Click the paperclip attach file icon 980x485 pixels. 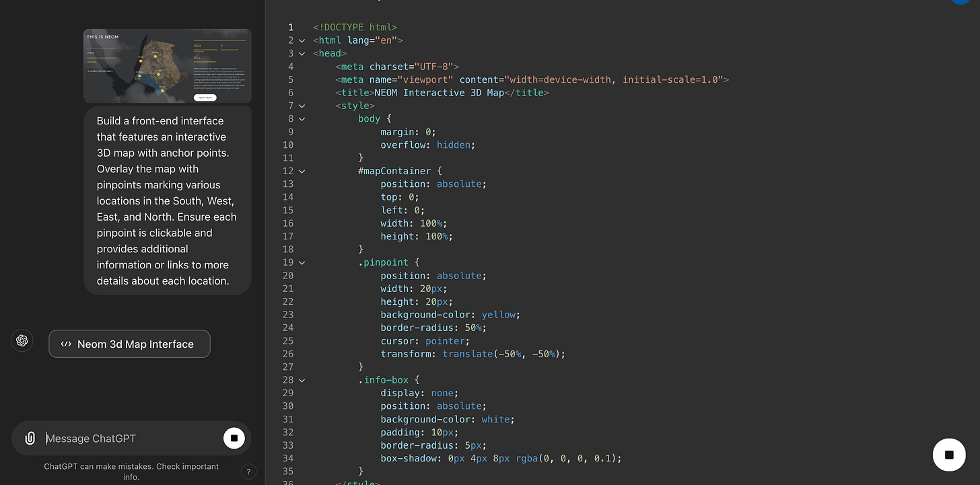pos(30,439)
